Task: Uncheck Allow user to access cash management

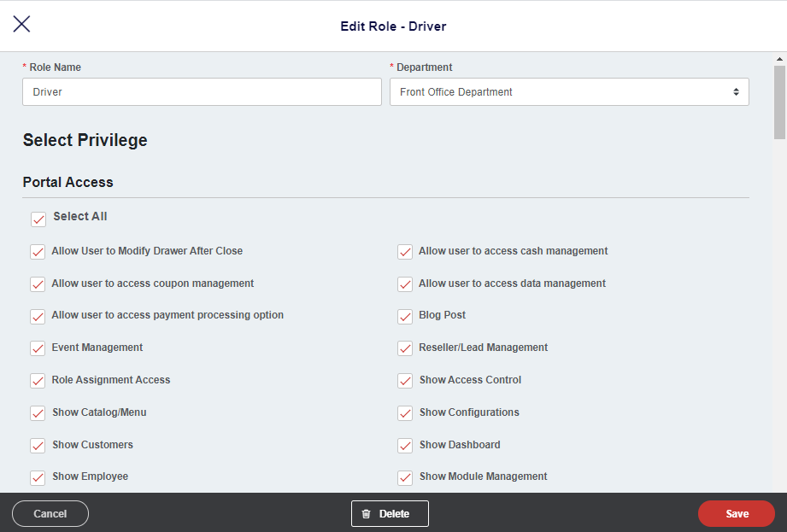Action: point(405,252)
